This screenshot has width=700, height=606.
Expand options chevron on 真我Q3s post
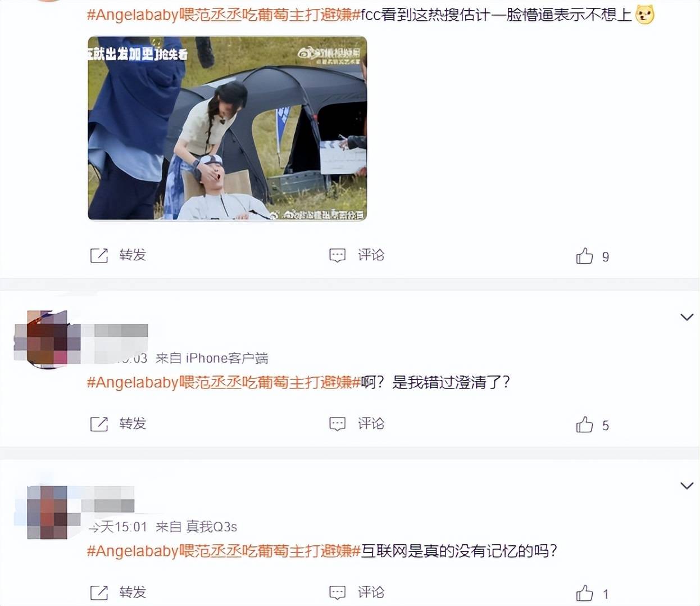[x=687, y=486]
